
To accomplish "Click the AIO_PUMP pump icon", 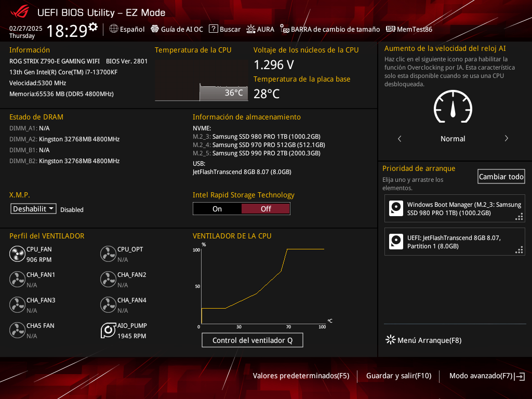I will coord(108,330).
